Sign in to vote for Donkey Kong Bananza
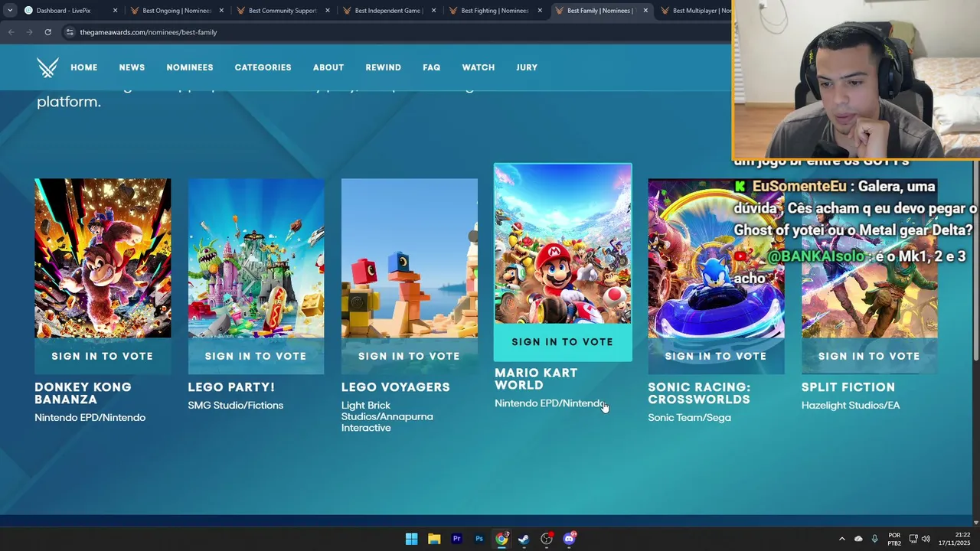The height and width of the screenshot is (551, 980). 103,356
